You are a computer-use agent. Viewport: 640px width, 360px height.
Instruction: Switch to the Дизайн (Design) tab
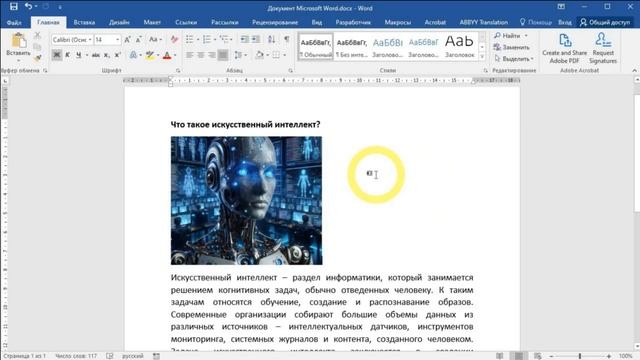click(x=119, y=22)
